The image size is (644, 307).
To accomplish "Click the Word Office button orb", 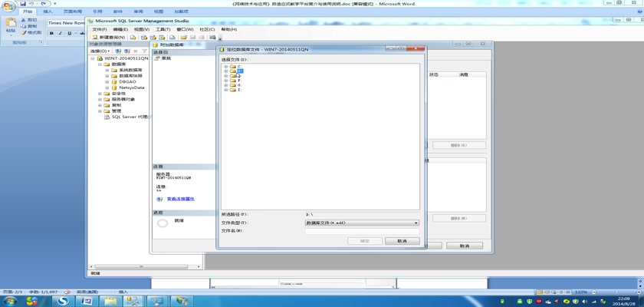I will [9, 6].
